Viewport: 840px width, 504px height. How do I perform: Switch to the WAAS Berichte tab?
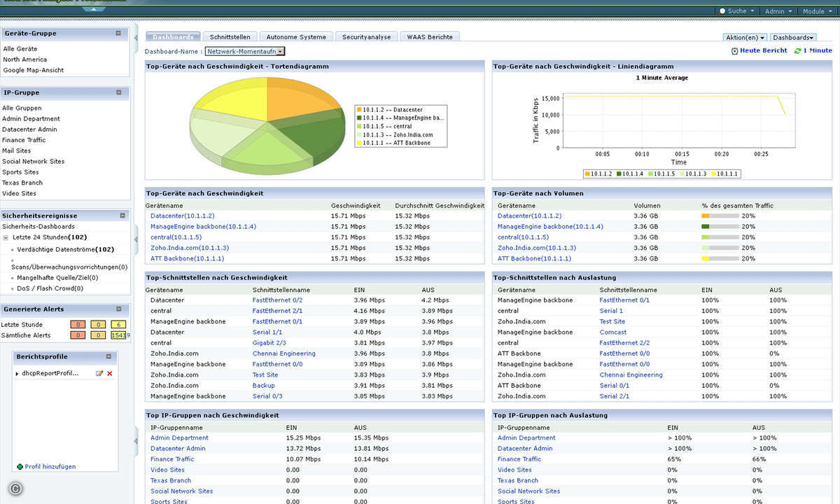tap(430, 36)
